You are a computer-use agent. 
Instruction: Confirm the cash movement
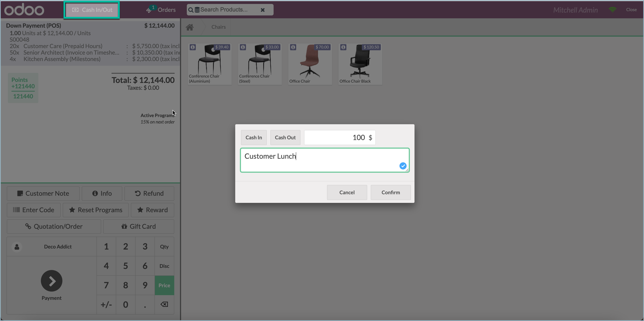[390, 193]
